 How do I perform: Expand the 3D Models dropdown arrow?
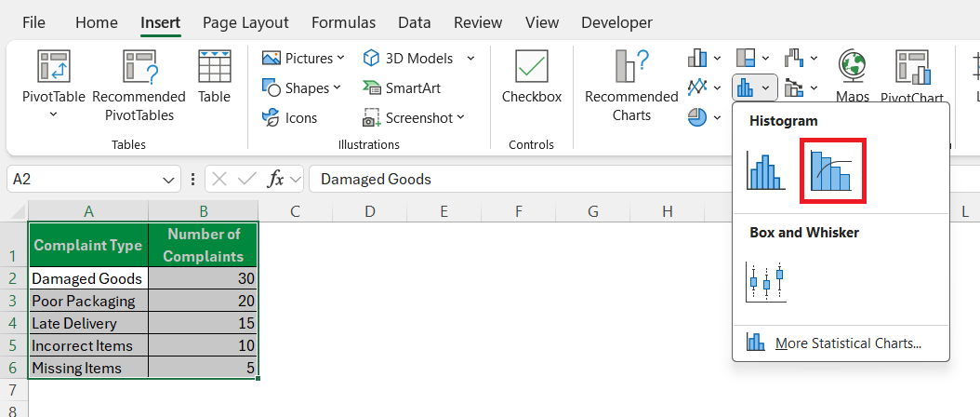[x=470, y=59]
